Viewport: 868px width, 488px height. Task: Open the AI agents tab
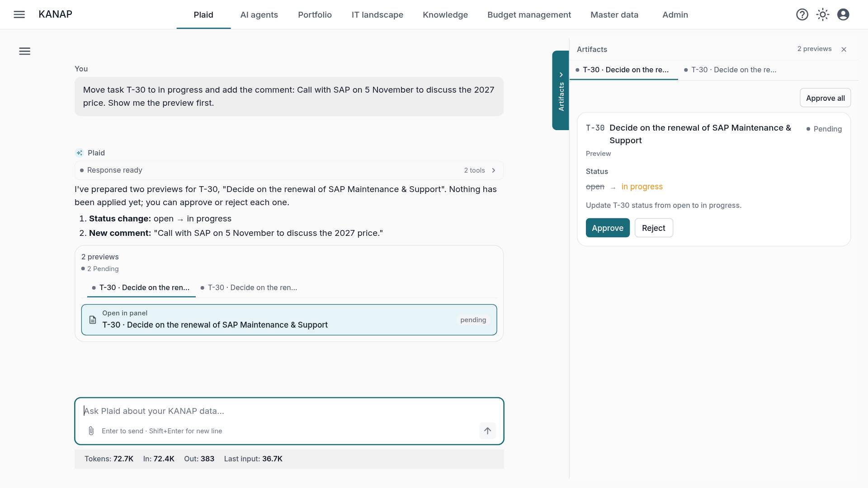click(259, 14)
